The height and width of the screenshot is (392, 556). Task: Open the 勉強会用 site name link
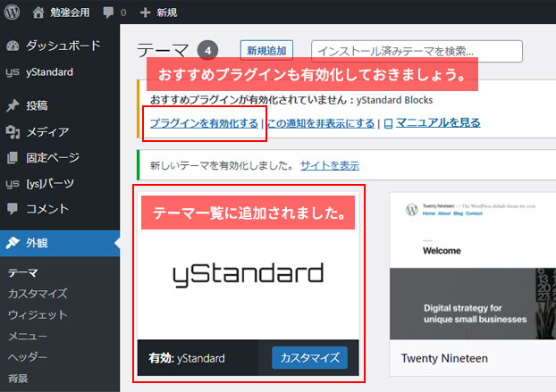(70, 13)
